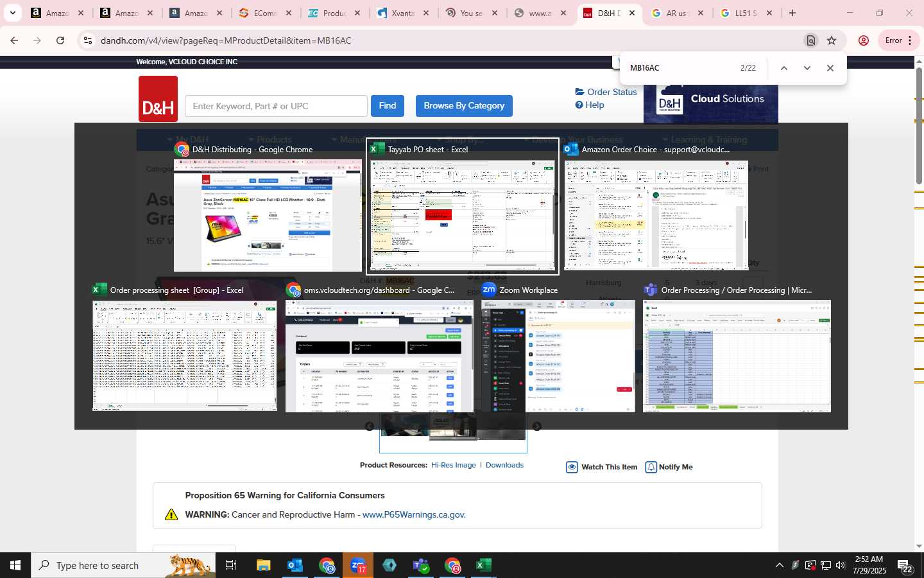Image resolution: width=924 pixels, height=578 pixels.
Task: Open Microsoft Teams from taskbar
Action: click(421, 565)
